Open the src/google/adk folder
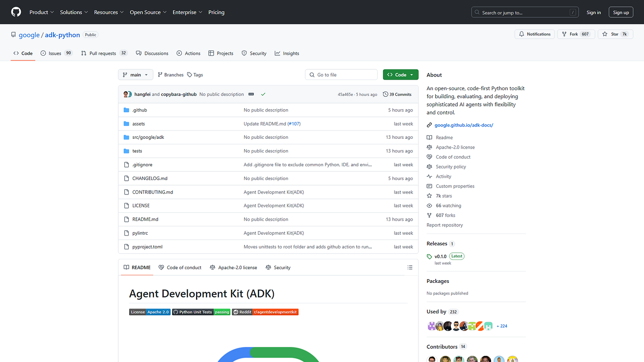The image size is (644, 362). click(148, 137)
